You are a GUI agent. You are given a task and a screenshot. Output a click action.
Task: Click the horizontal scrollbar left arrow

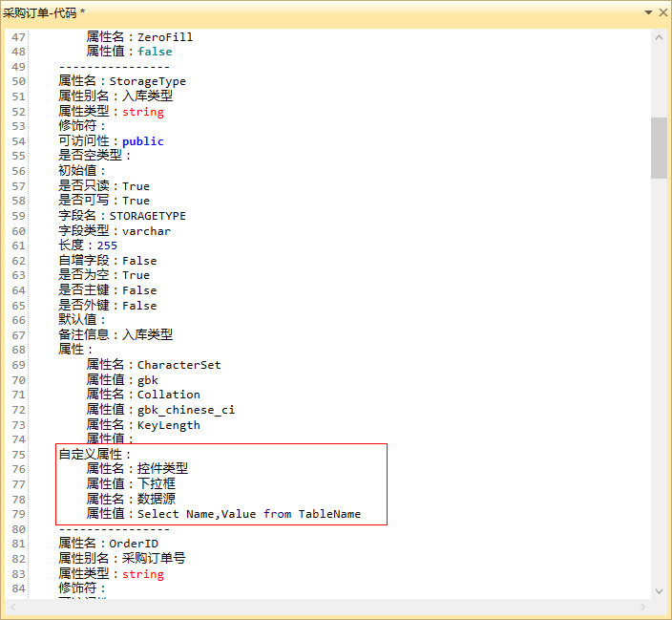(12, 607)
